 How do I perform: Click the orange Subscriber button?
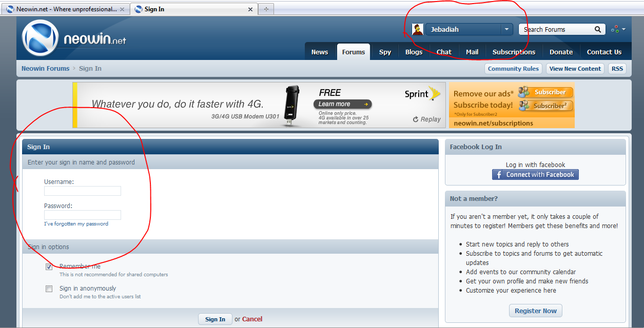[x=545, y=92]
